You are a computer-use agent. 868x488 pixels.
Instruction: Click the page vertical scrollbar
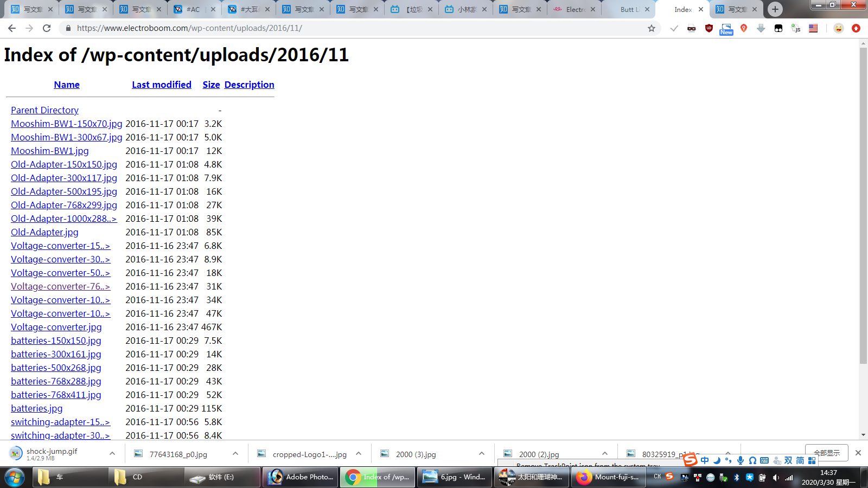tap(863, 206)
